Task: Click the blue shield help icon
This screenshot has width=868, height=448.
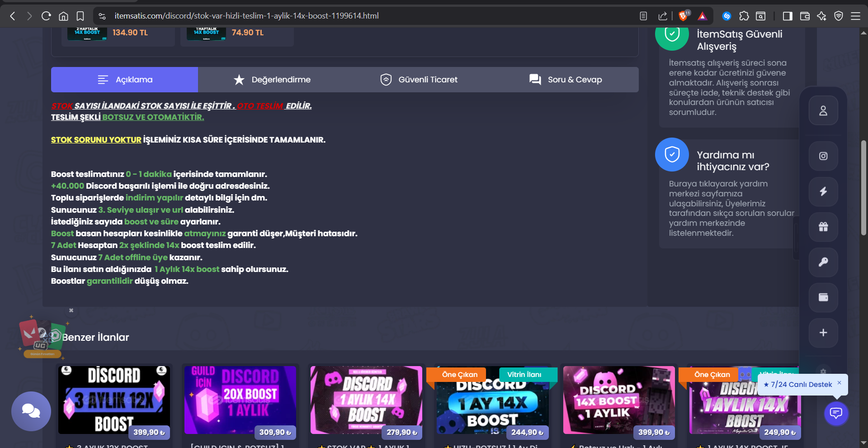Action: click(672, 154)
